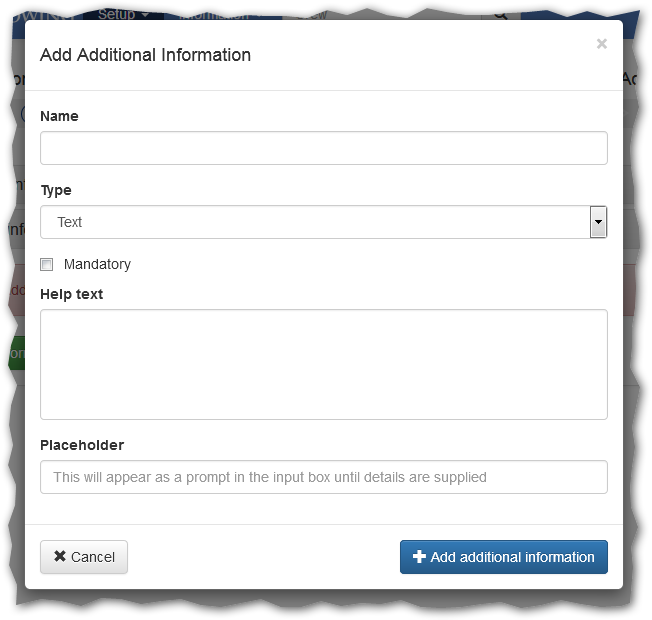The width and height of the screenshot is (652, 620).
Task: Click inside the Help text textarea
Action: pyautogui.click(x=323, y=364)
